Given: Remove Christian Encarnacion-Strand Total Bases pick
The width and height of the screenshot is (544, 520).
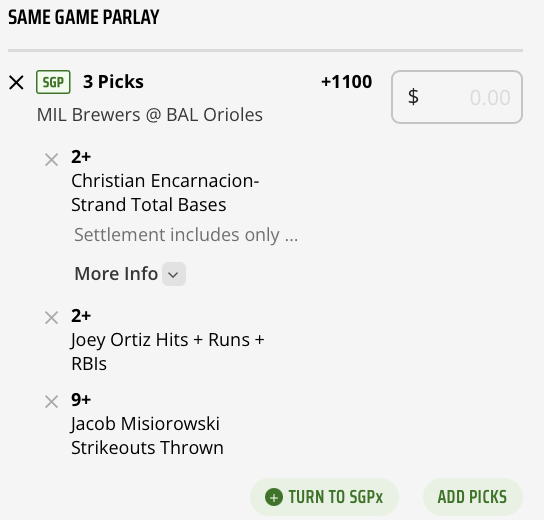Looking at the screenshot, I should pyautogui.click(x=51, y=160).
